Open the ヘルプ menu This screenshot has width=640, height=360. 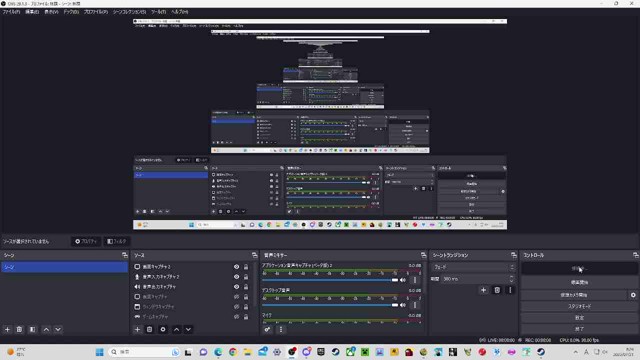[180, 12]
